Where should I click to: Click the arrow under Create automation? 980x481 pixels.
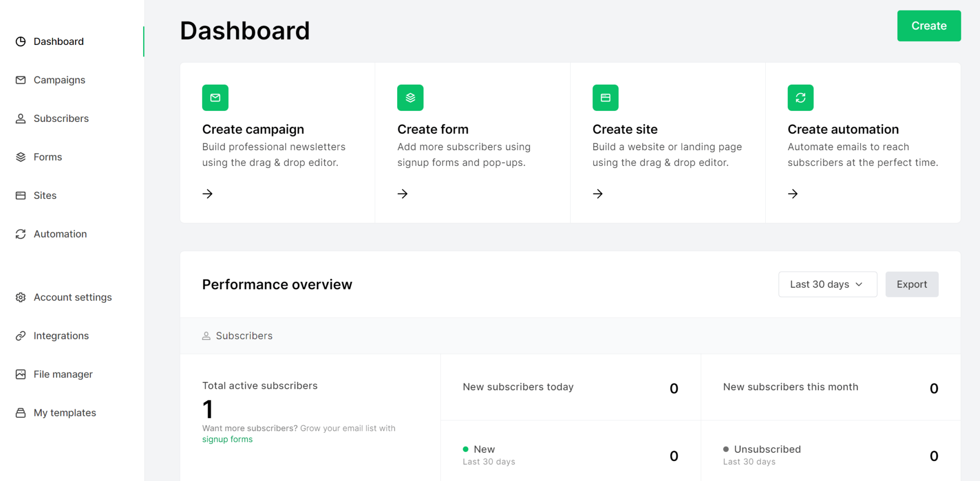point(793,194)
